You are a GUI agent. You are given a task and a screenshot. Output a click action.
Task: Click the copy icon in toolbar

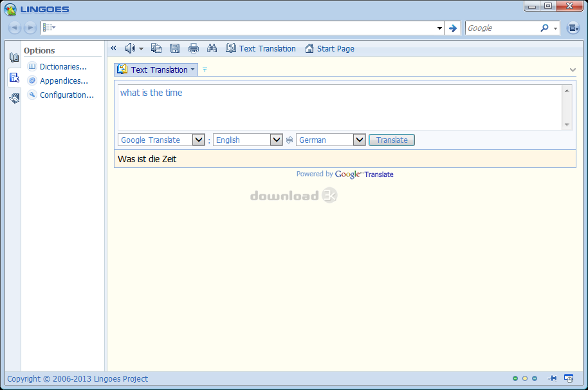156,48
